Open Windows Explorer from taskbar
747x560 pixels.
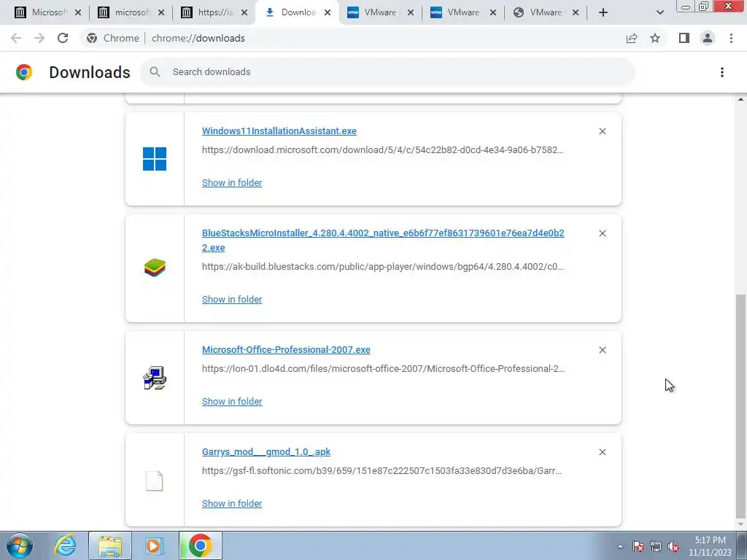(x=110, y=545)
